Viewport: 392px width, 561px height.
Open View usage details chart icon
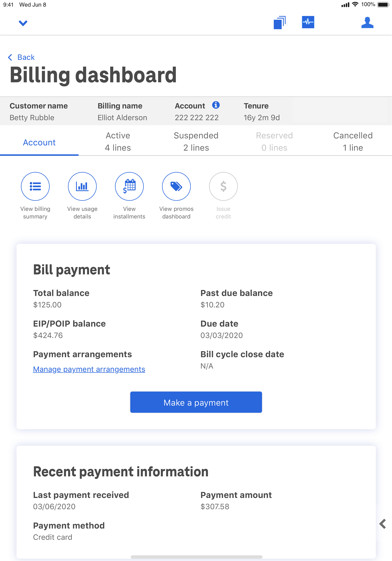tap(82, 186)
